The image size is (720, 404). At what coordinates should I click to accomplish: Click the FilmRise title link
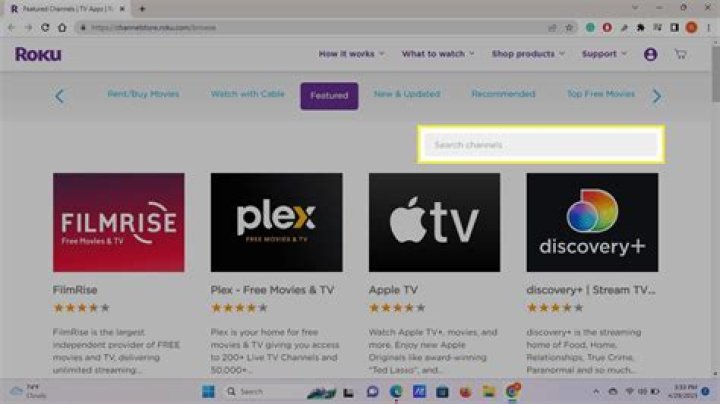point(75,290)
